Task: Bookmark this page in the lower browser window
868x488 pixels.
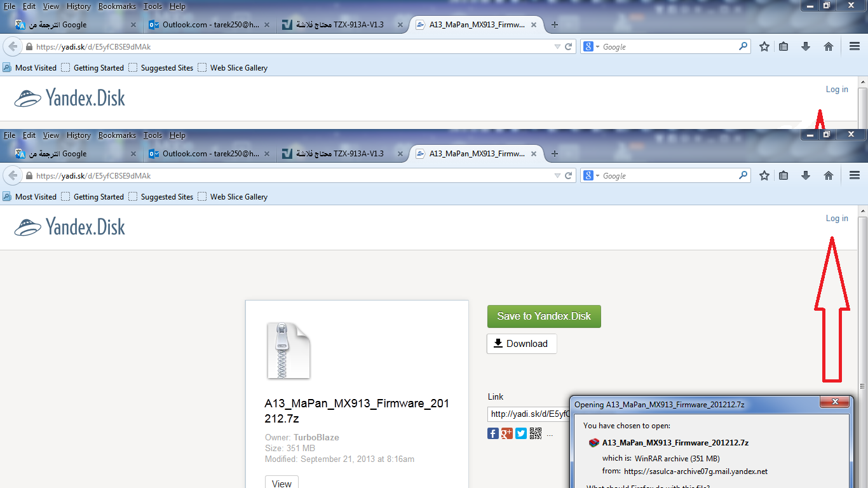Action: pyautogui.click(x=764, y=175)
